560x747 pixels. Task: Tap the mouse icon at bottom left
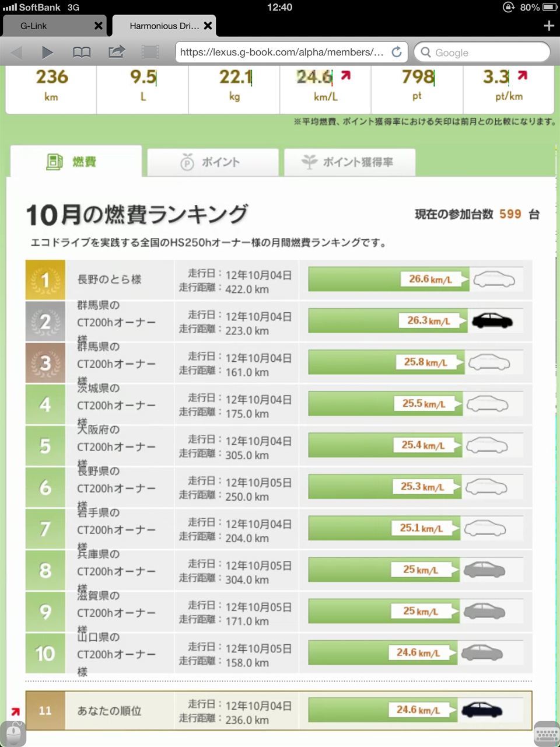pos(13,733)
